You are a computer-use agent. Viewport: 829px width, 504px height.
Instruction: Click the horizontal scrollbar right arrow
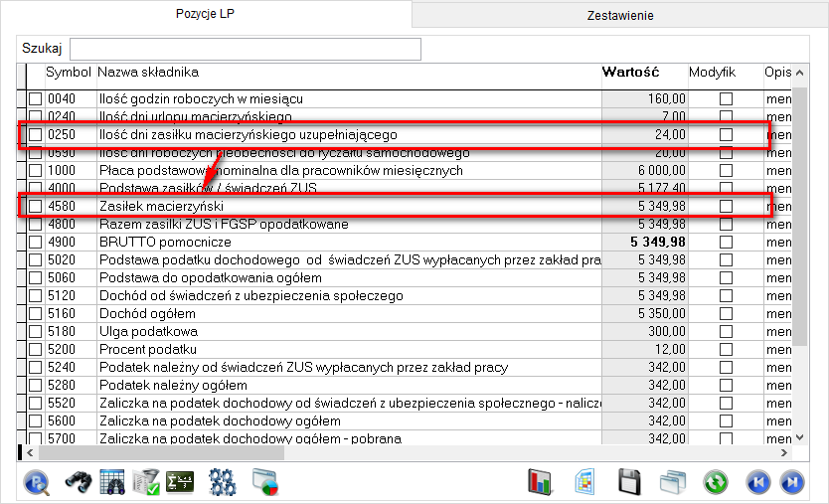(x=786, y=452)
